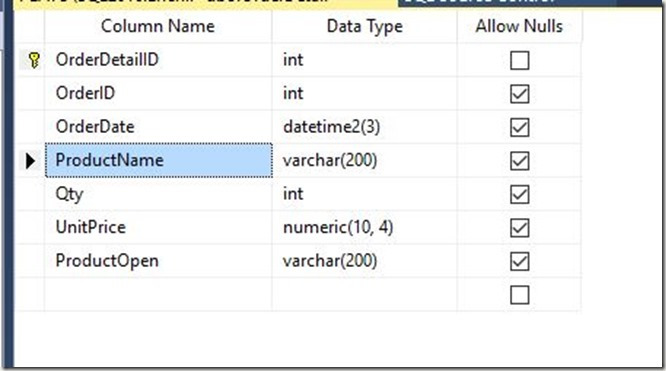Select the UnitPrice column name cell
This screenshot has width=666, height=371.
point(158,228)
